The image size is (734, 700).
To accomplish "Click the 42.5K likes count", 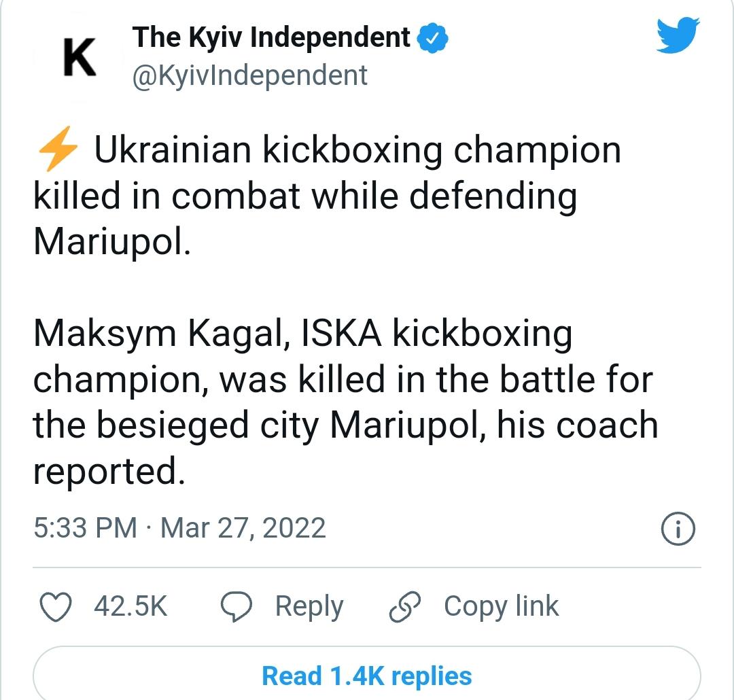I will [130, 606].
